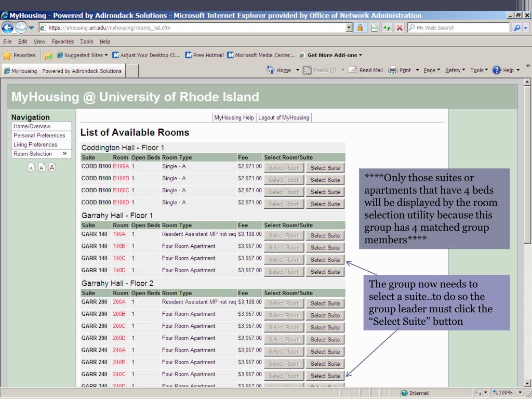Click the Refresh page icon
The height and width of the screenshot is (399, 532).
point(387,28)
